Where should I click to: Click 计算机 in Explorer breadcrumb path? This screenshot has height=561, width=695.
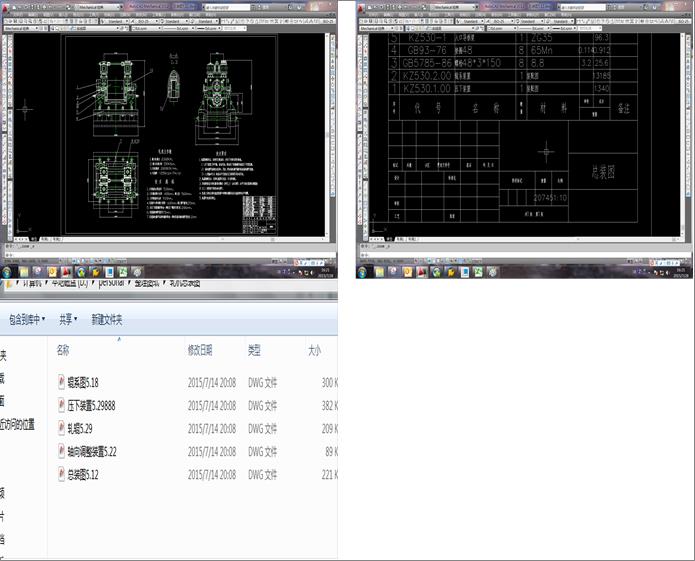click(32, 283)
